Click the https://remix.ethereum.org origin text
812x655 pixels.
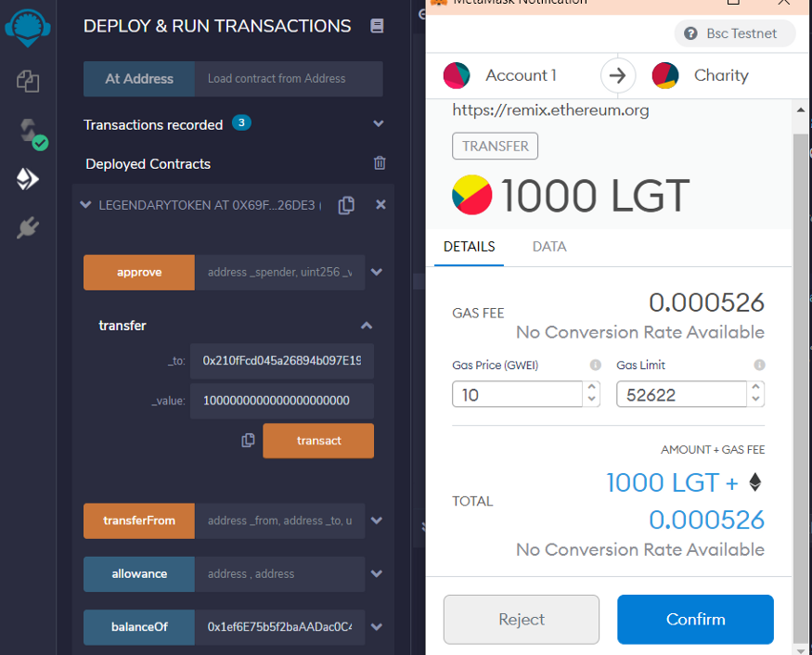[550, 109]
